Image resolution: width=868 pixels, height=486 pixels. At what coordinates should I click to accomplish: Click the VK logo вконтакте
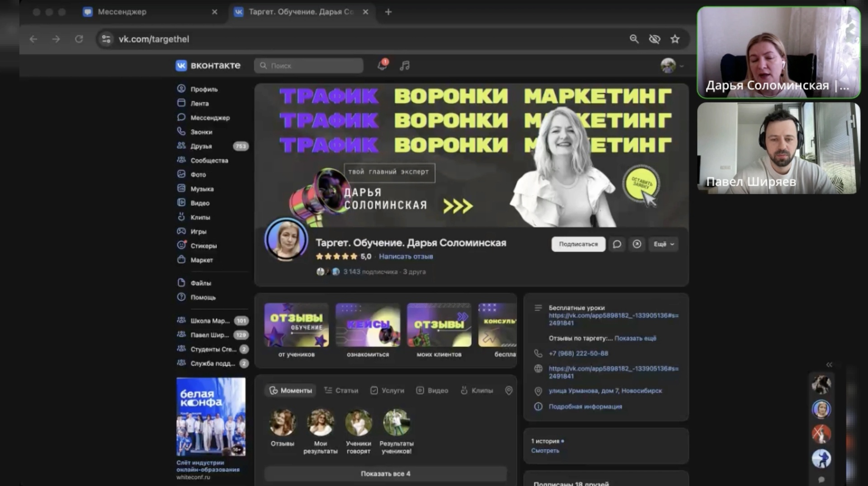coord(208,65)
